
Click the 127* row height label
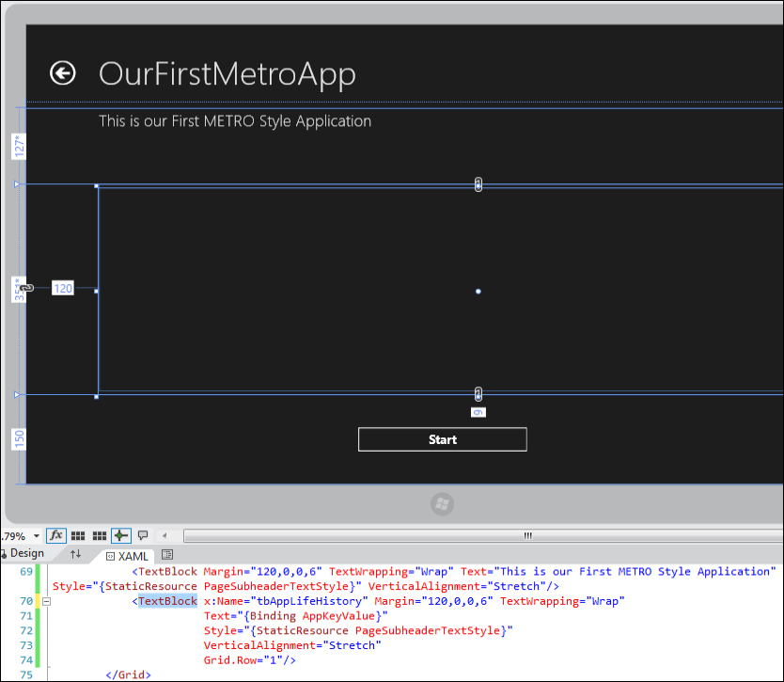[18, 146]
